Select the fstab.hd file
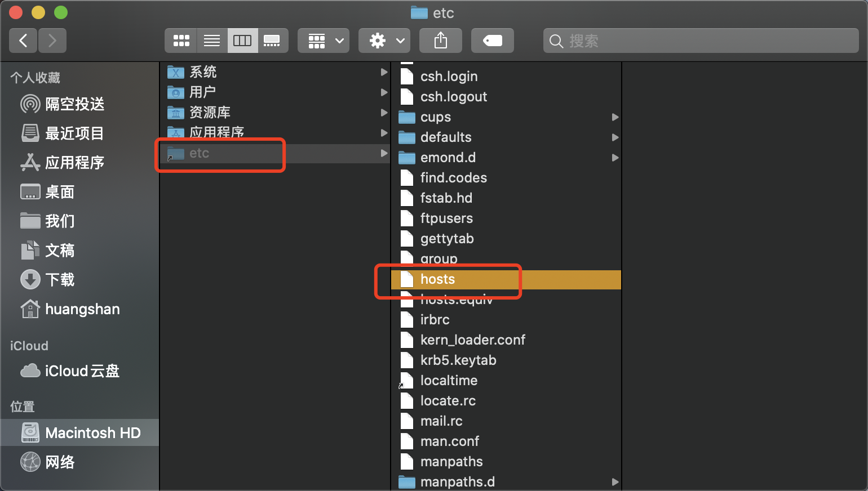The height and width of the screenshot is (491, 868). [x=506, y=198]
